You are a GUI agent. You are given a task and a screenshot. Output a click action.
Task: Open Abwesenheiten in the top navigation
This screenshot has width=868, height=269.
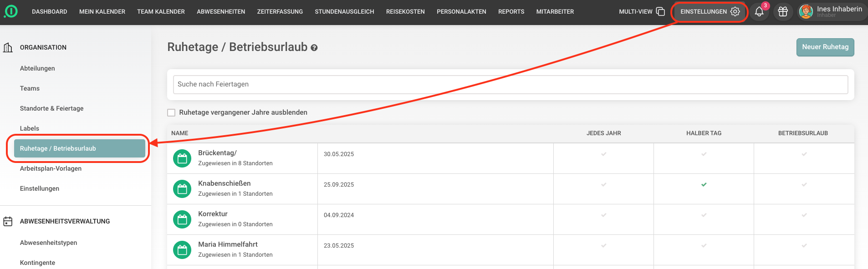(221, 12)
